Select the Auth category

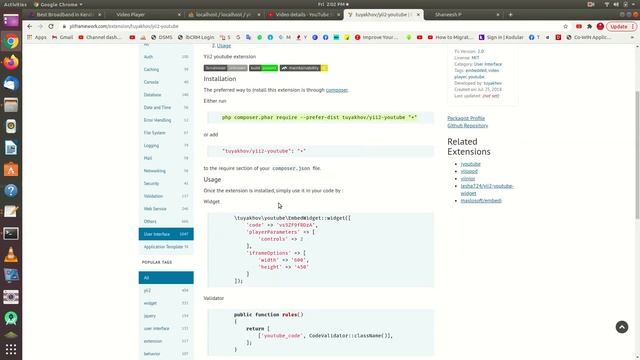166,57
